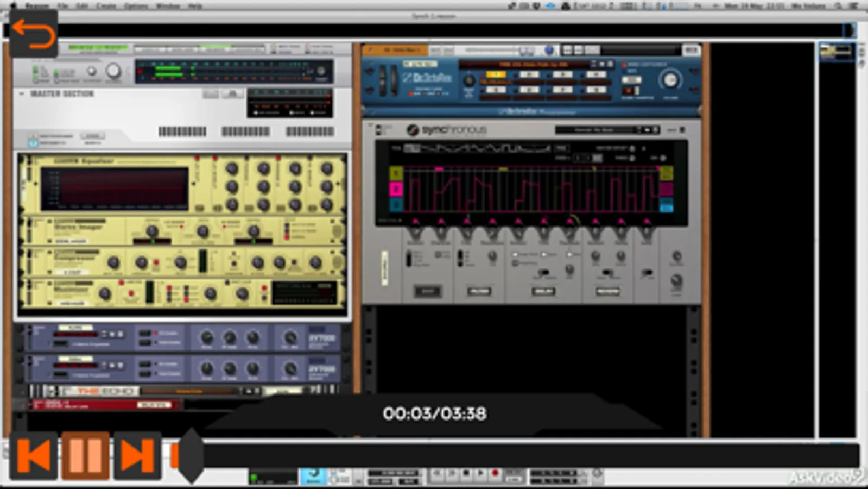The width and height of the screenshot is (868, 489).
Task: Click the Reason transport play button
Action: click(480, 474)
